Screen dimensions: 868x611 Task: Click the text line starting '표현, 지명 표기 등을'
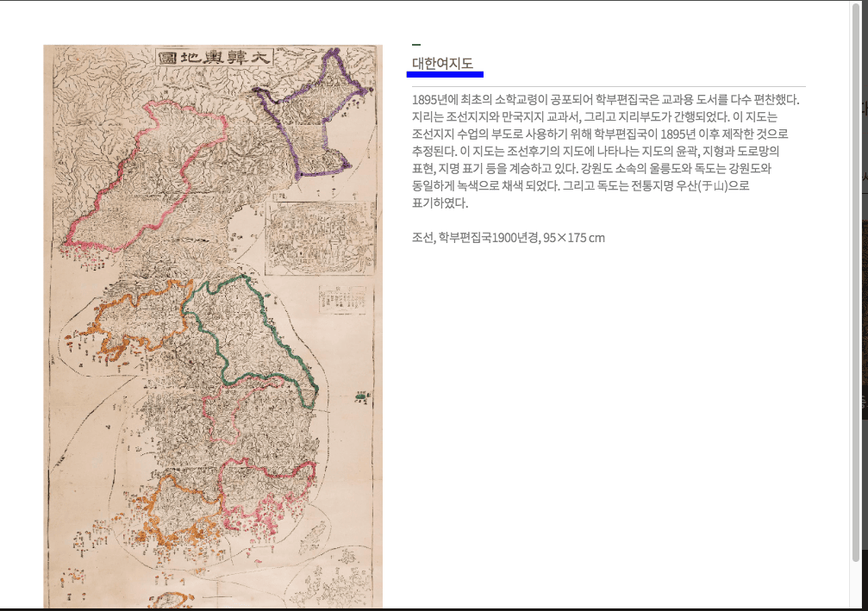592,169
